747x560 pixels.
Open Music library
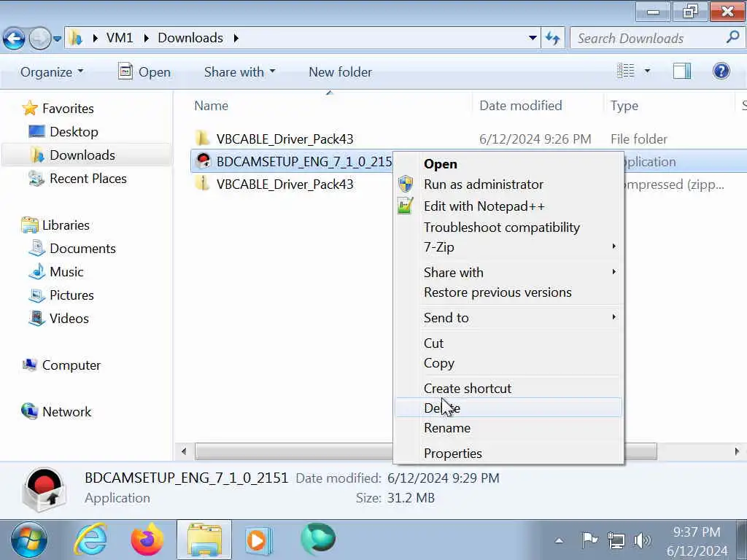pos(56,272)
